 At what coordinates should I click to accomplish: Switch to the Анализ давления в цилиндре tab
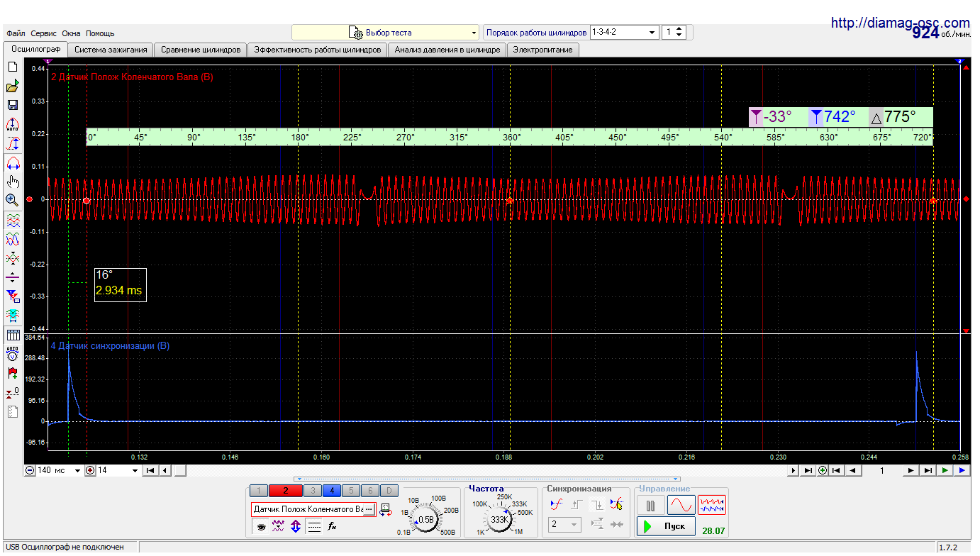(x=447, y=50)
